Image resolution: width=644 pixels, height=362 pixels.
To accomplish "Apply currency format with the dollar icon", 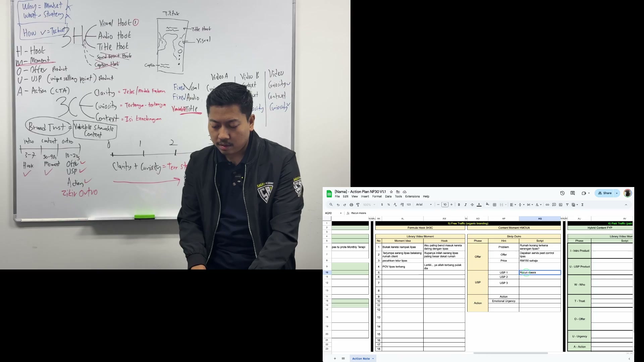I will click(382, 204).
